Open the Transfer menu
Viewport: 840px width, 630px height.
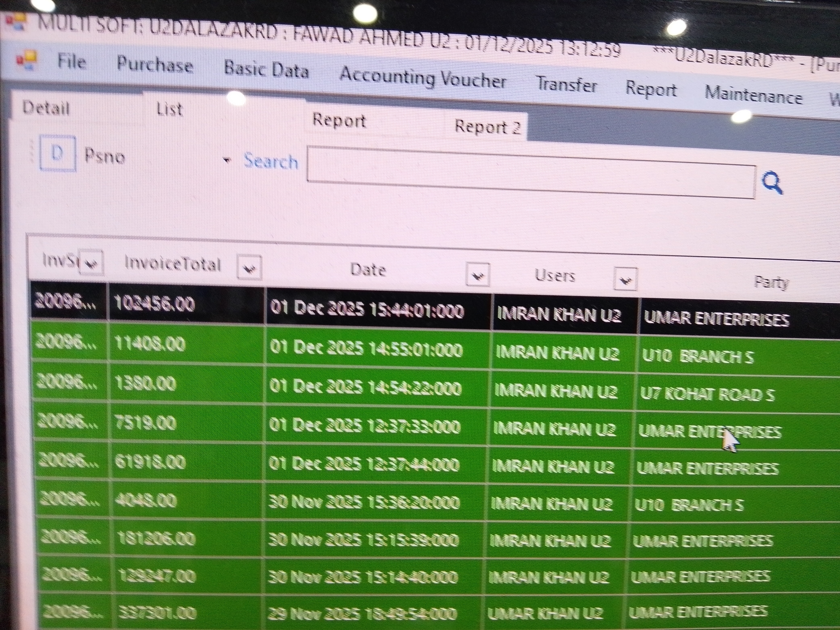(566, 85)
